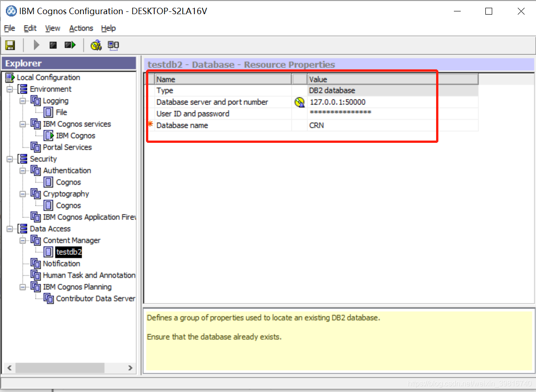Click the Explorer horizontal scrollbar thumb

pos(60,368)
